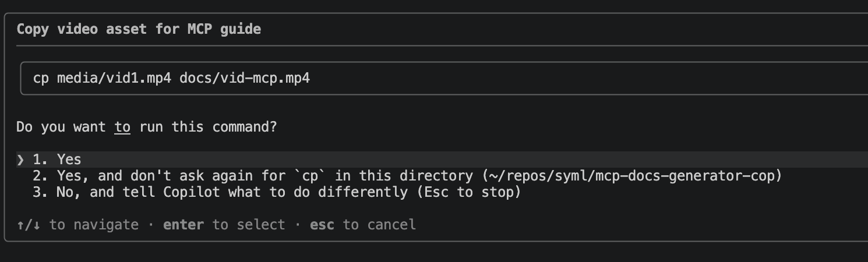Click "Do you want to run this command?" prompt

tap(147, 127)
